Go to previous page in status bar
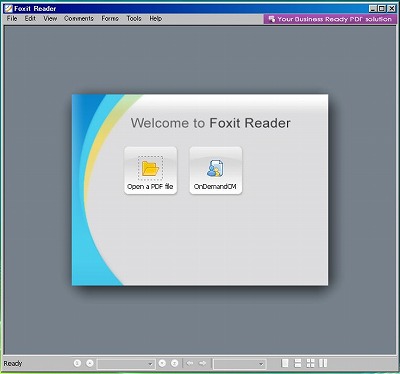 point(90,363)
